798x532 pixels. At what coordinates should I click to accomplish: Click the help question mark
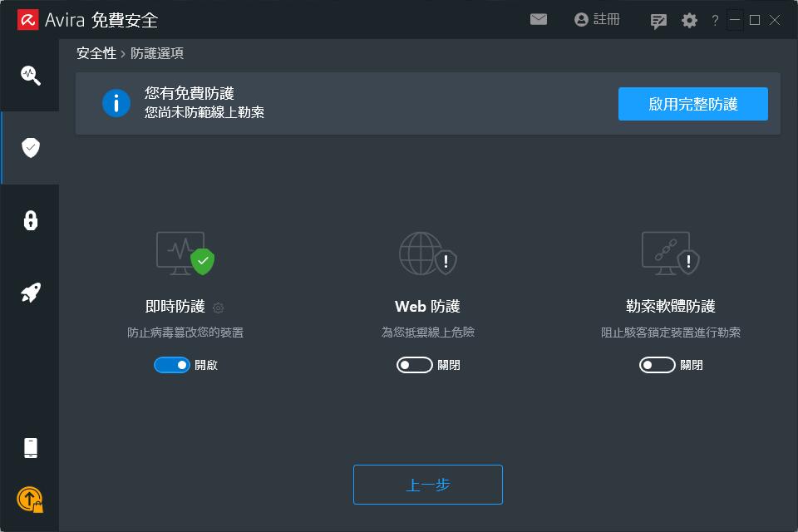click(715, 20)
